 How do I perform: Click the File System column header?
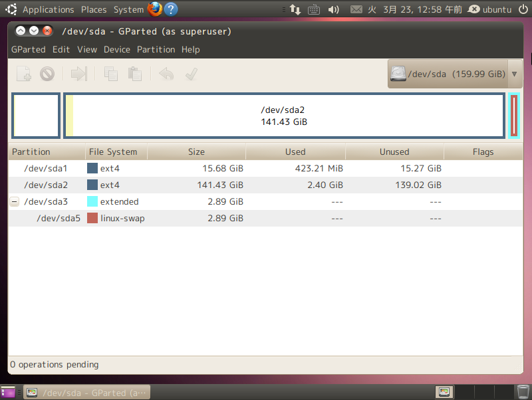pos(116,152)
